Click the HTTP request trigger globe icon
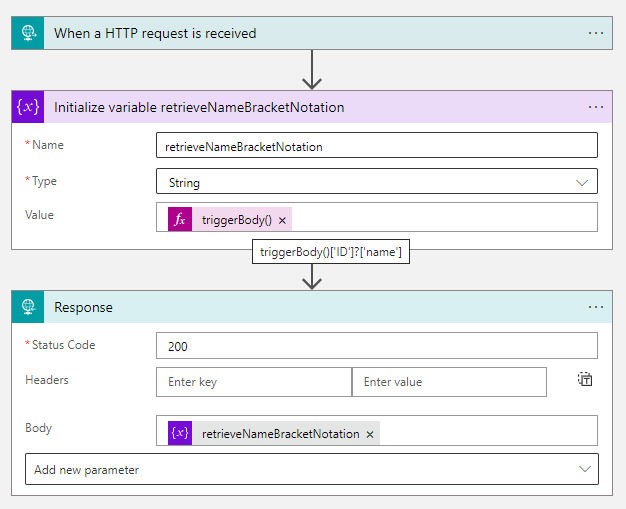This screenshot has height=509, width=626. pyautogui.click(x=28, y=33)
